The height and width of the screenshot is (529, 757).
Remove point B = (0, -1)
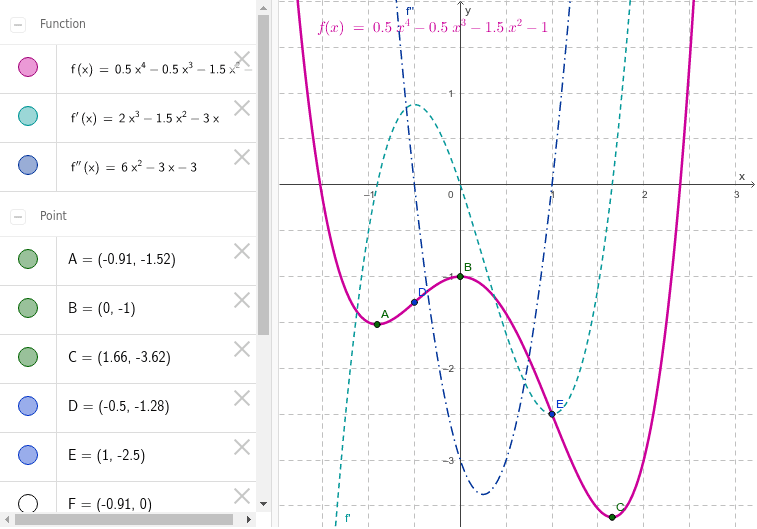point(242,300)
